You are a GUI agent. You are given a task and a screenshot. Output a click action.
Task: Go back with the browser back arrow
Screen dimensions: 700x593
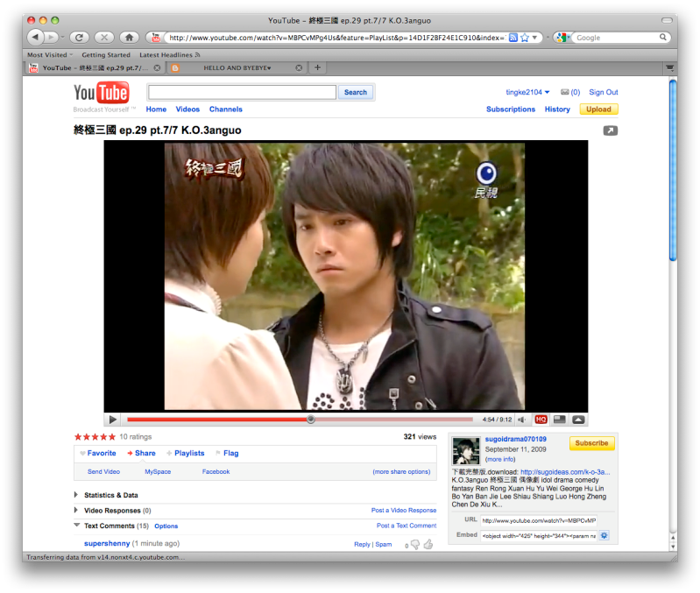[x=36, y=37]
